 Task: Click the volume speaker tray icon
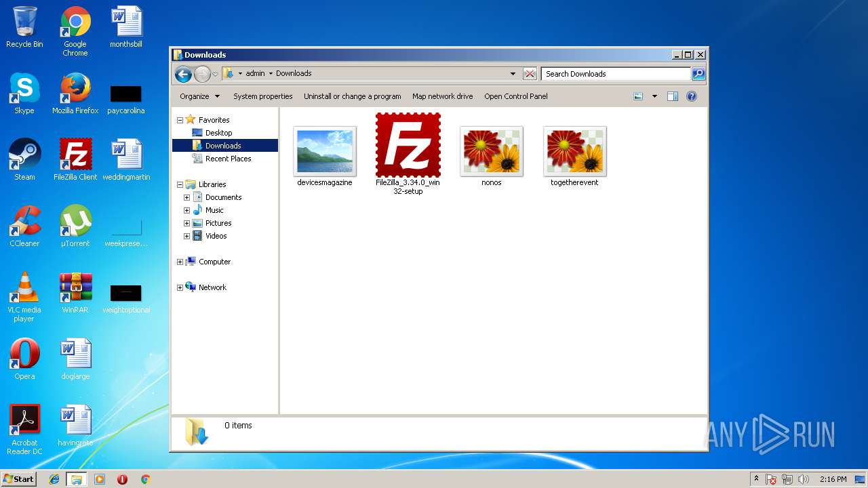coord(804,479)
